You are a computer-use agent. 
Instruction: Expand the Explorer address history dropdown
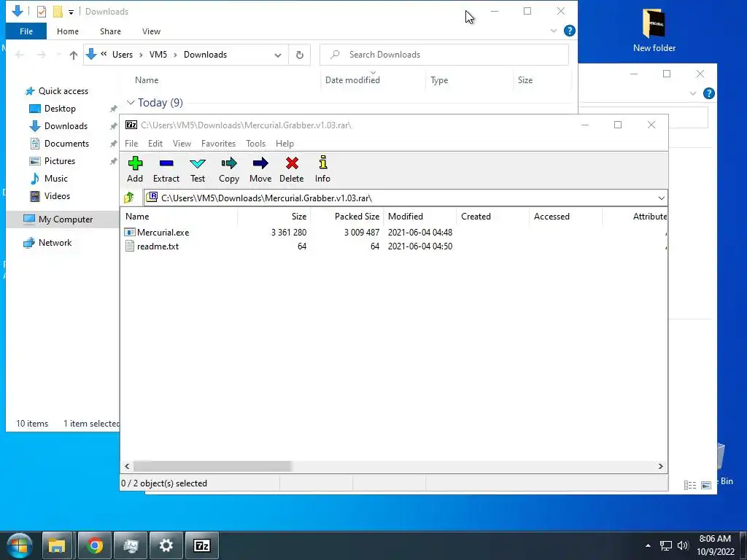(x=278, y=55)
